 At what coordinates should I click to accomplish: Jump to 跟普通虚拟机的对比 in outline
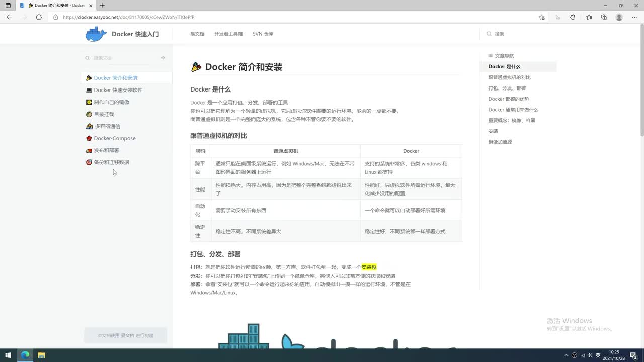click(x=509, y=77)
